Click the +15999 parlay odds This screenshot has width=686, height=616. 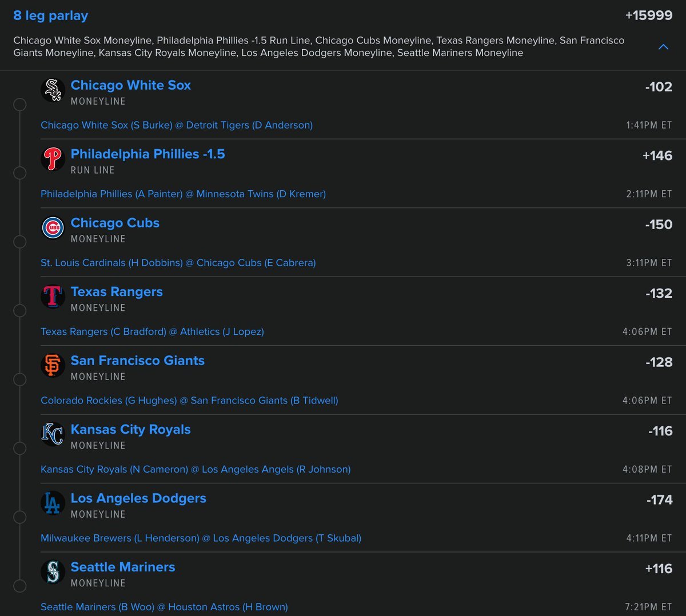(649, 15)
